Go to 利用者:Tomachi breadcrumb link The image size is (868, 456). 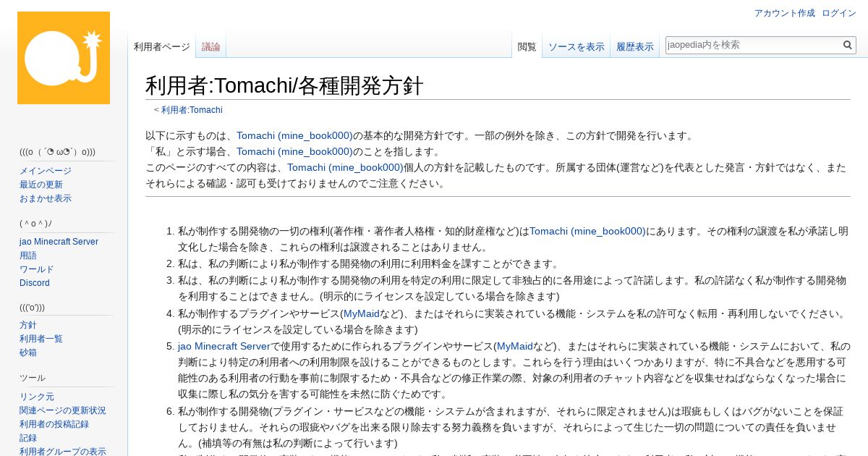coord(192,110)
